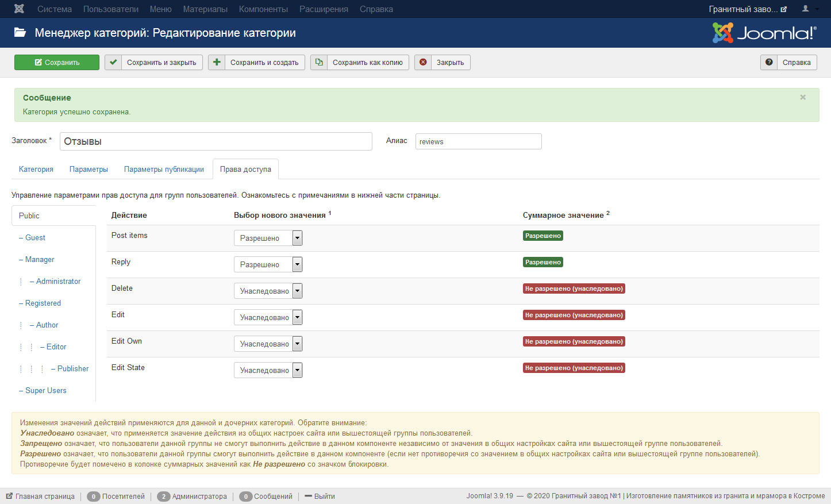The height and width of the screenshot is (504, 831).
Task: Open the Delete permission dropdown
Action: click(268, 291)
